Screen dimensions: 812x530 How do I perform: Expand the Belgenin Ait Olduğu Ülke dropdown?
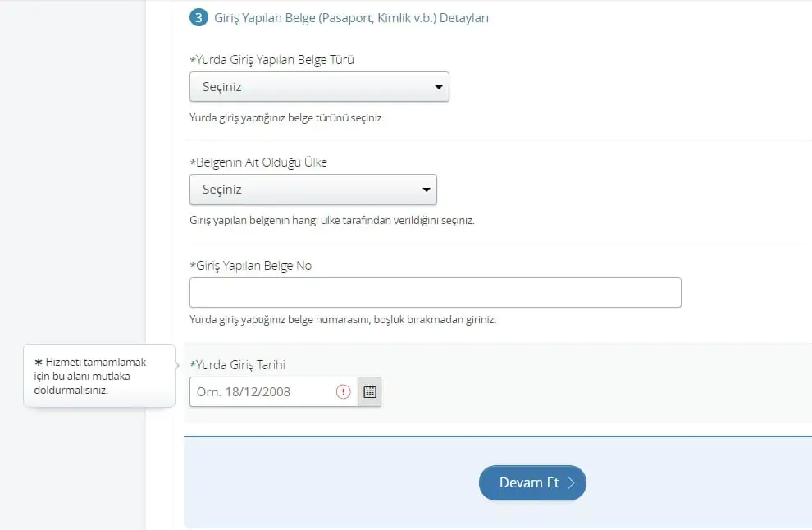coord(312,190)
